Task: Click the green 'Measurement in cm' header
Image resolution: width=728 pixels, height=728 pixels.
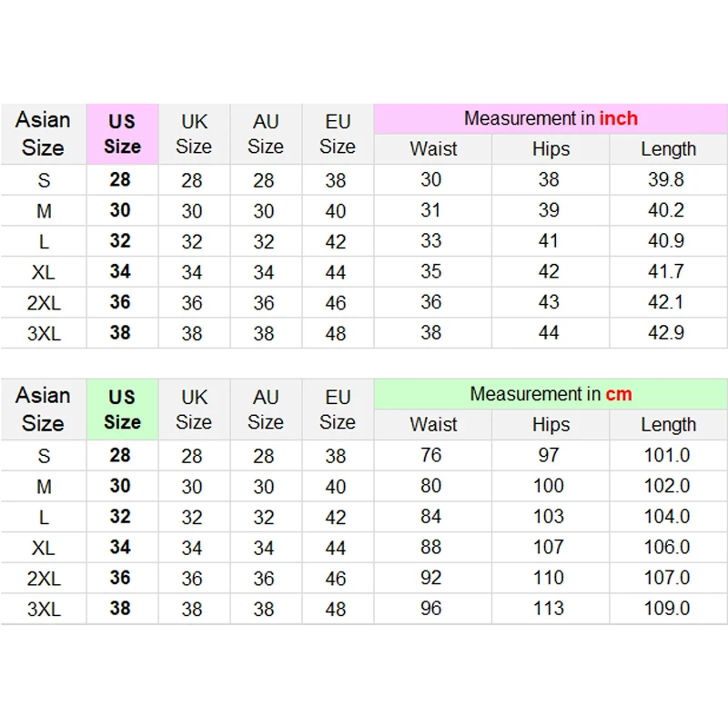Action: (x=551, y=394)
